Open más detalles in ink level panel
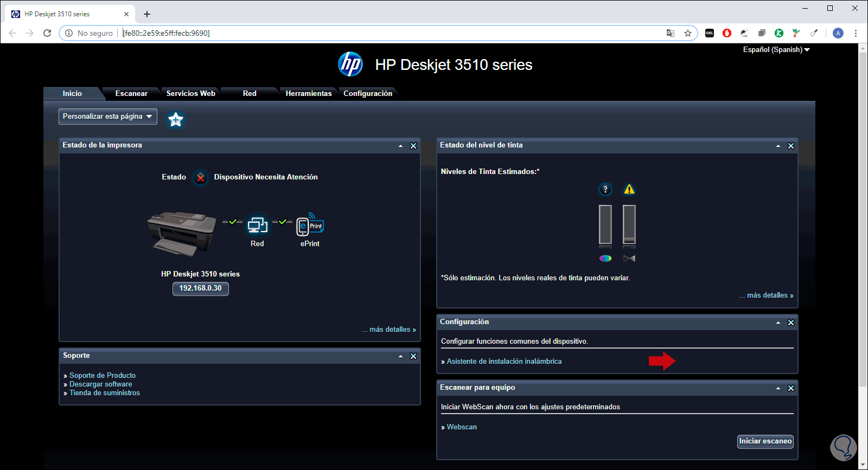The image size is (868, 470). [x=766, y=295]
